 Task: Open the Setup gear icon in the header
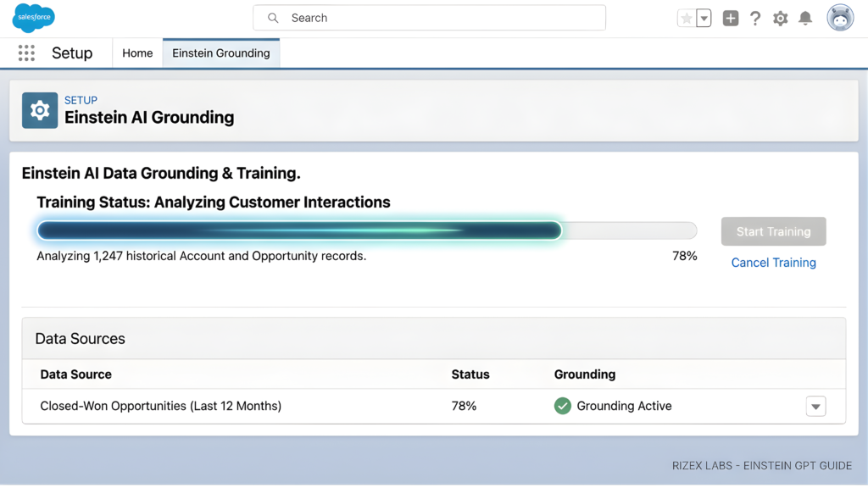(781, 18)
